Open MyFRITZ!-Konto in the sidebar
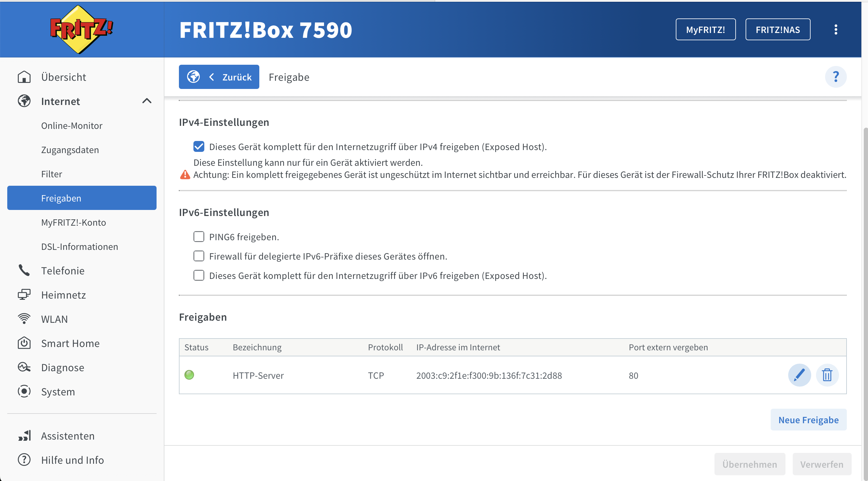This screenshot has height=481, width=868. coord(73,222)
